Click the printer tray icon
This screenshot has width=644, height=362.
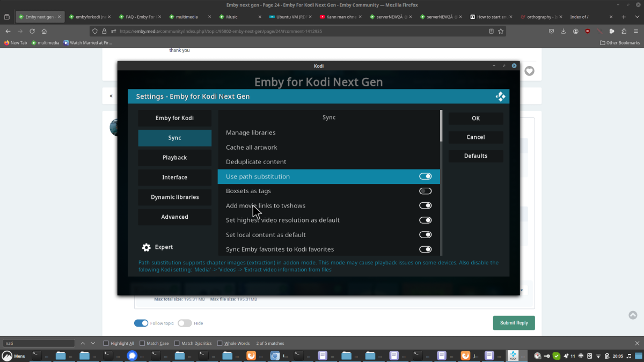coord(581,356)
